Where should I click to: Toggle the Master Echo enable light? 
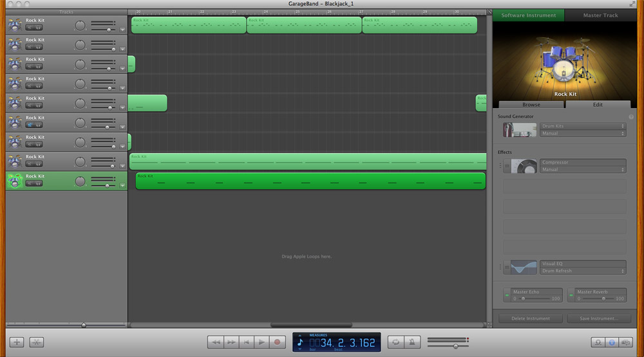coord(507,295)
